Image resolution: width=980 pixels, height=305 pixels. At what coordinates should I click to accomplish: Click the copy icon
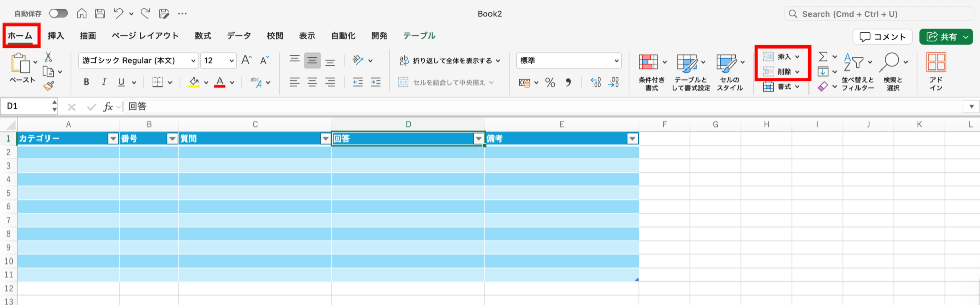tap(48, 72)
